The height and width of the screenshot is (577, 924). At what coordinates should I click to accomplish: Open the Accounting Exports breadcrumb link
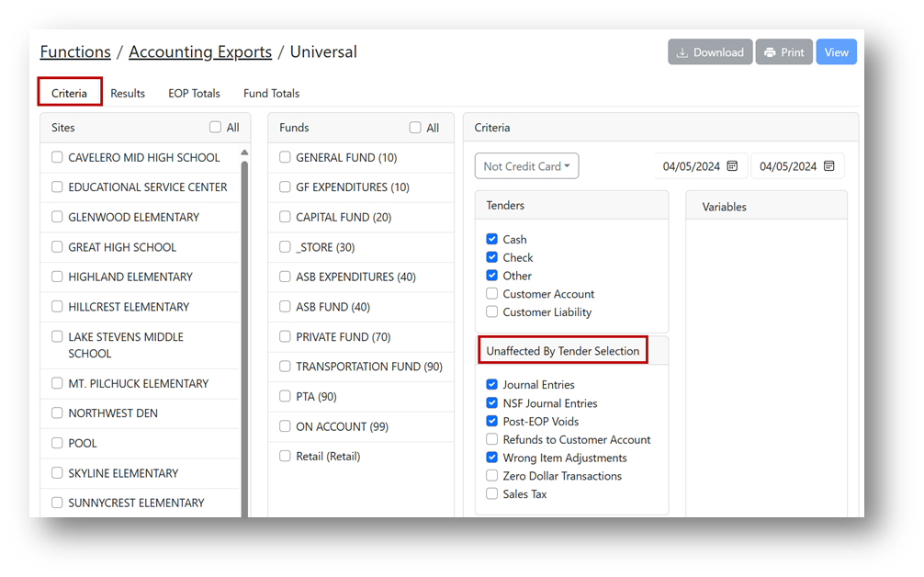[x=200, y=51]
